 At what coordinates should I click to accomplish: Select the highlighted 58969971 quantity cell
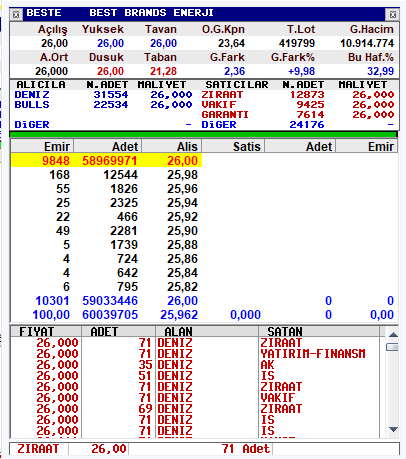click(110, 161)
